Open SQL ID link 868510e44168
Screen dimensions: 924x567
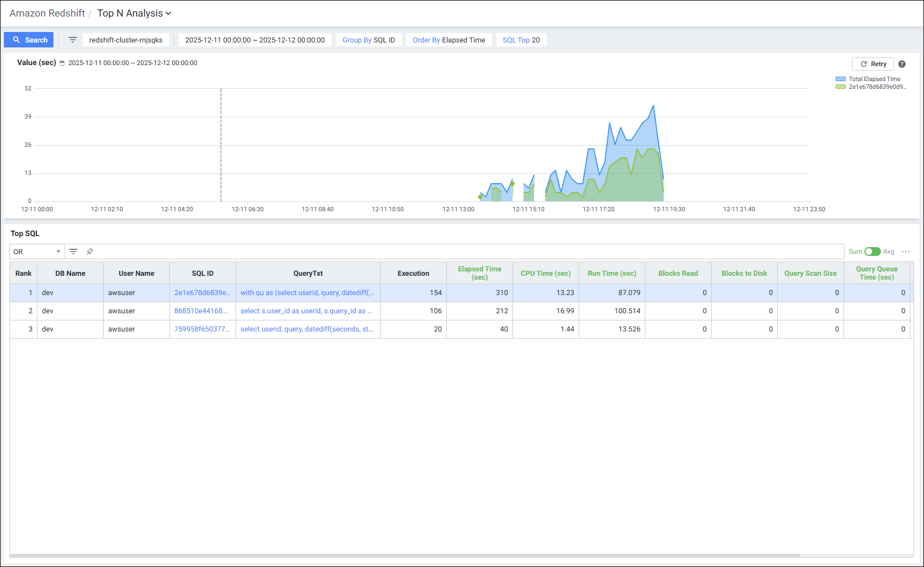(x=201, y=311)
